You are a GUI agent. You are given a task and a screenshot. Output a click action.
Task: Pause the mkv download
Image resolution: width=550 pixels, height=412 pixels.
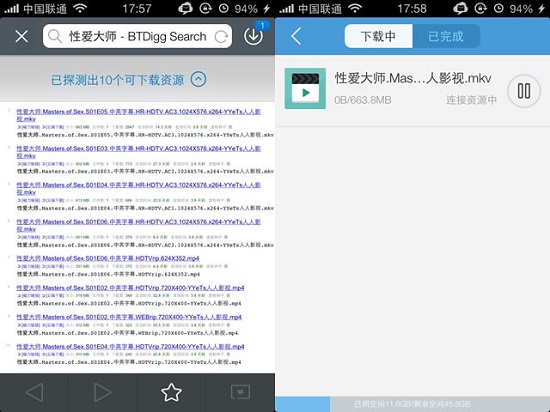(524, 91)
